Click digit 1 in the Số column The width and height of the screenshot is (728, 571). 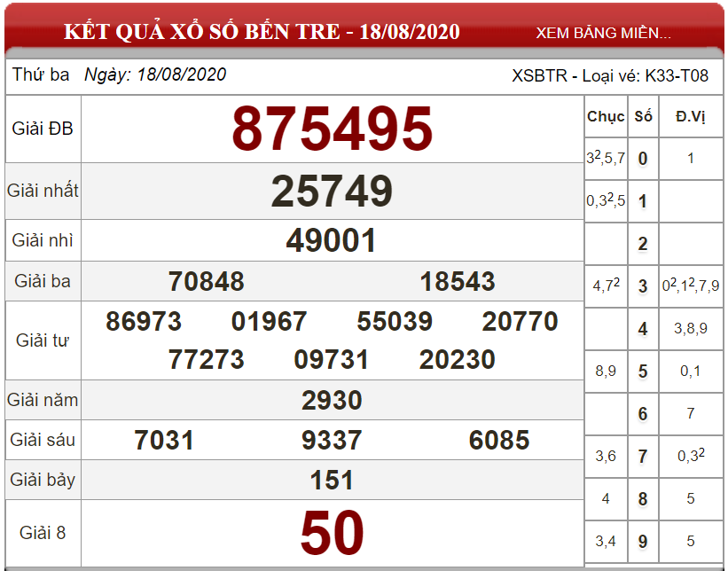pyautogui.click(x=643, y=201)
